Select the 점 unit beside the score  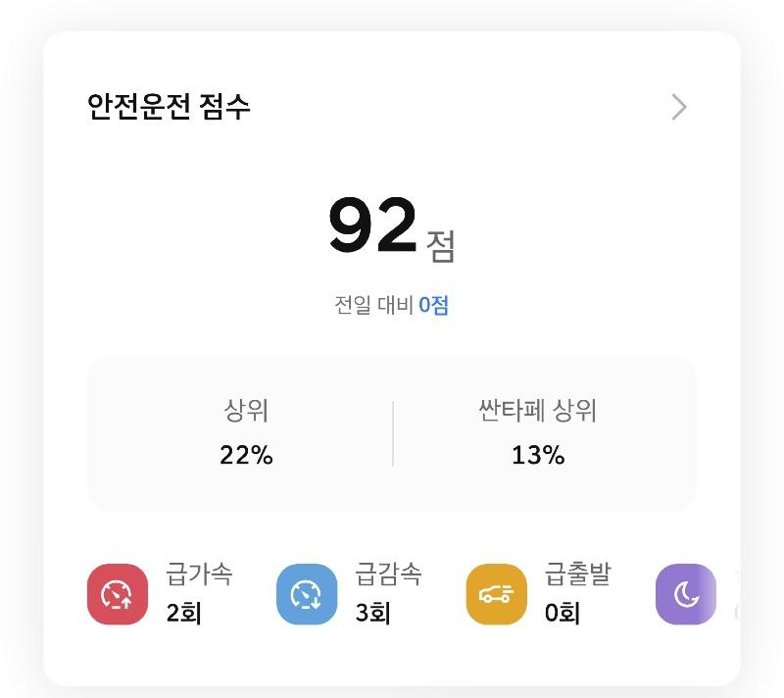tap(440, 246)
